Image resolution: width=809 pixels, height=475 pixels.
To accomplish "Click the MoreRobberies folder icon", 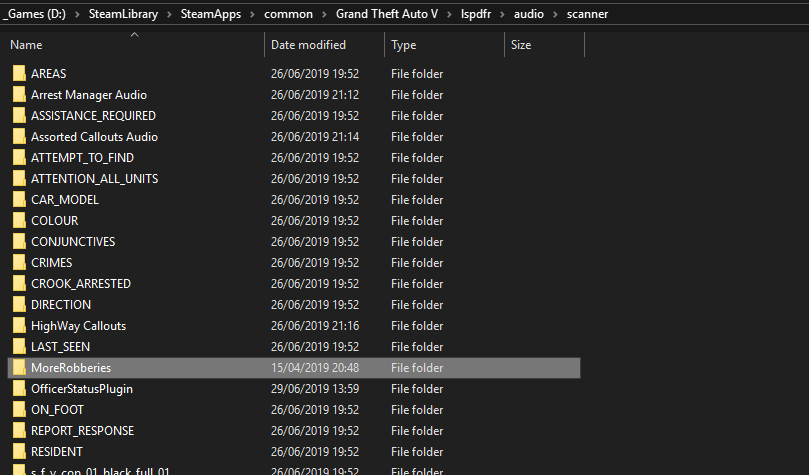I will click(x=19, y=367).
